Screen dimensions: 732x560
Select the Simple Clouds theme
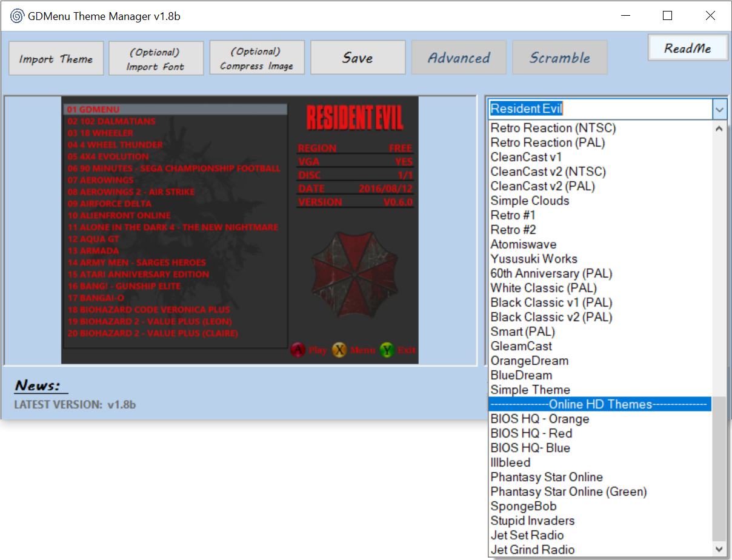coord(600,201)
